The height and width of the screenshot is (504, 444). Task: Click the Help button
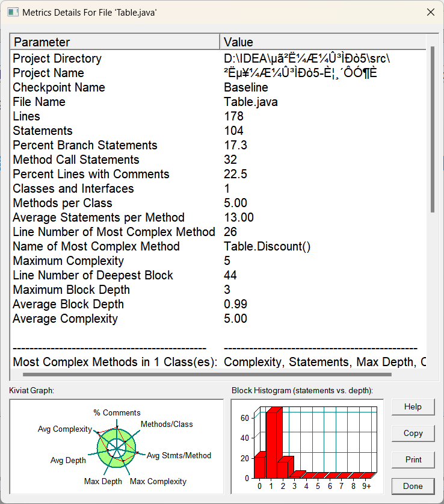coord(413,407)
